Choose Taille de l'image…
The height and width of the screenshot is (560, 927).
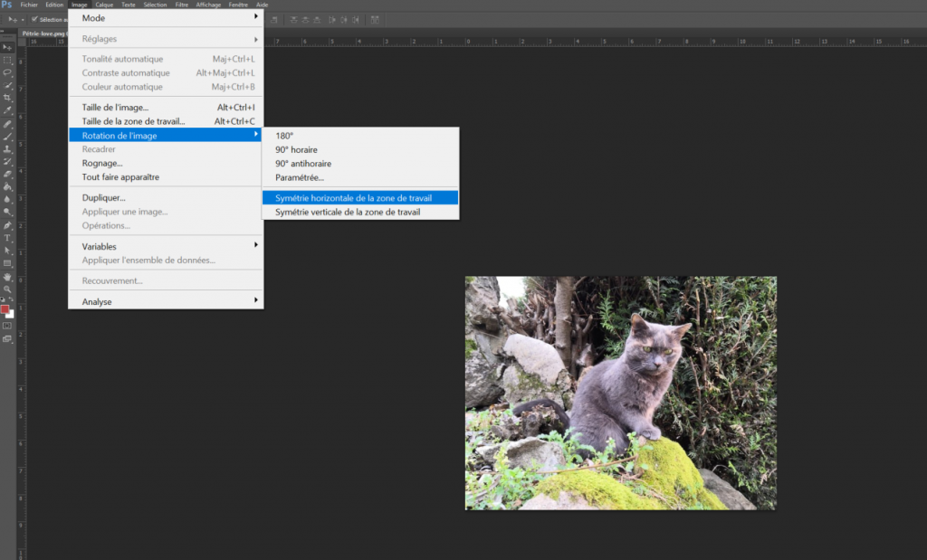coord(167,108)
